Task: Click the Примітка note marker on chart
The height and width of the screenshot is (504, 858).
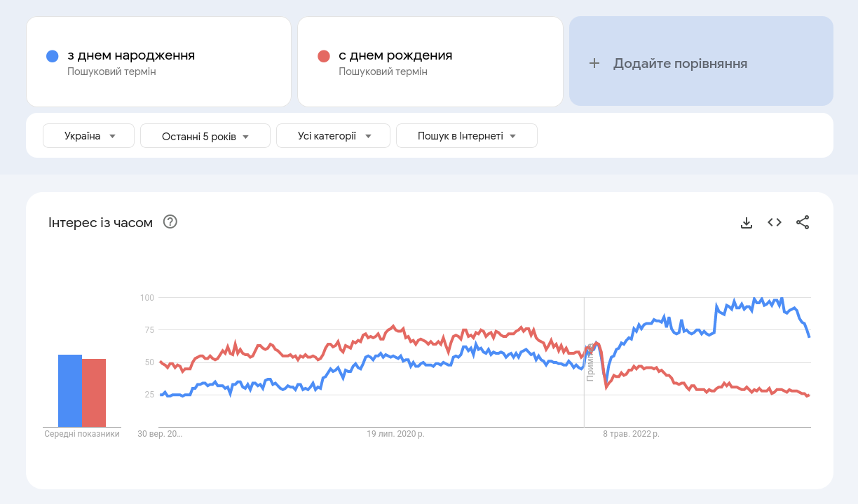Action: (590, 365)
